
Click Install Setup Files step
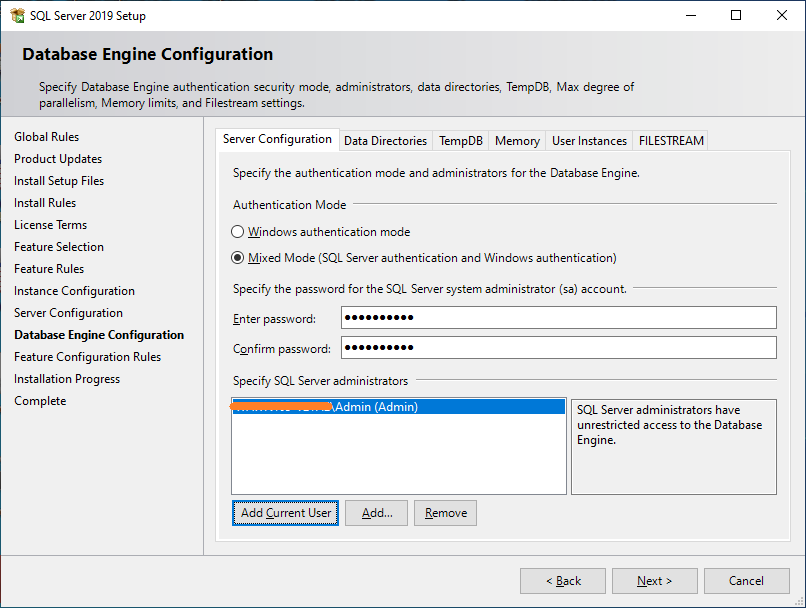tap(59, 181)
